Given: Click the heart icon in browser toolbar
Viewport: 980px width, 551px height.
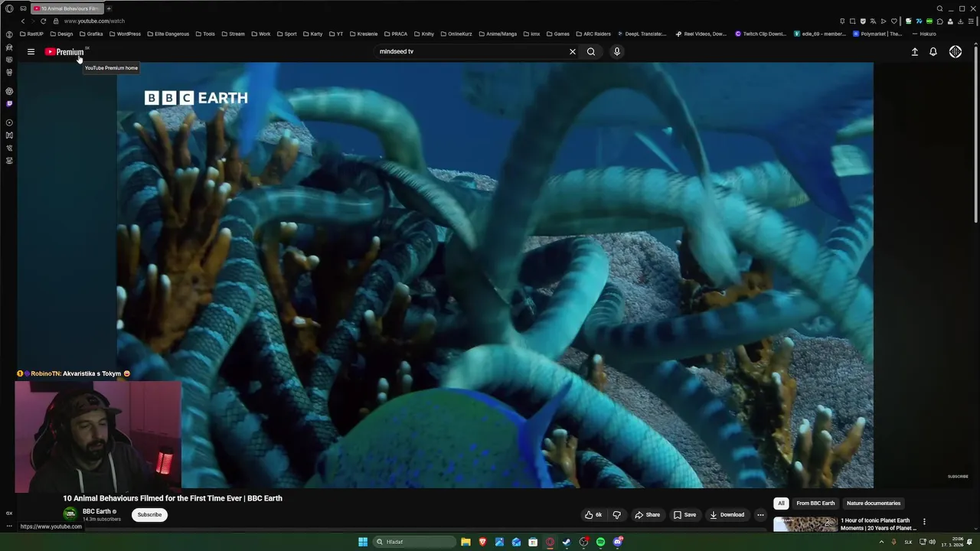Looking at the screenshot, I should pyautogui.click(x=893, y=21).
